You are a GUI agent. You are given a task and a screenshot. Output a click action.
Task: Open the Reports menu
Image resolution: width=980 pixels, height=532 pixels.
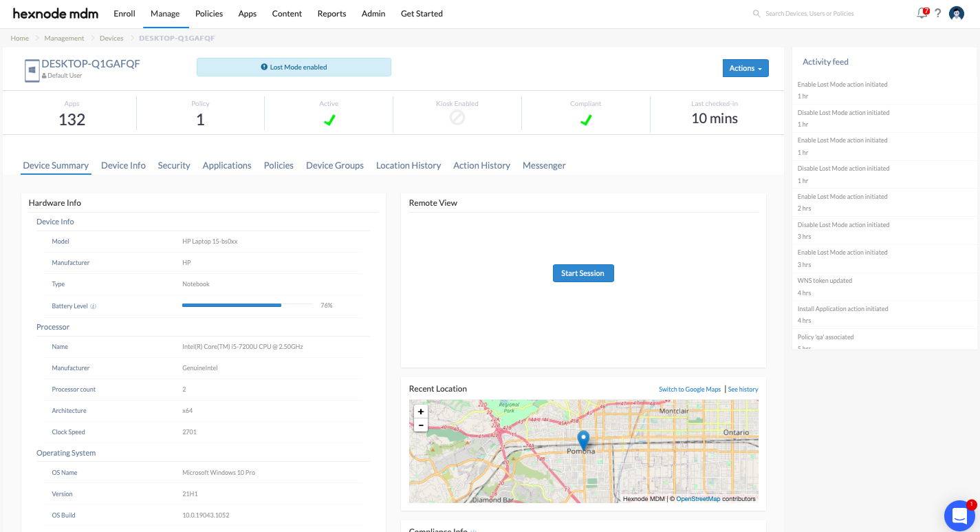(x=331, y=14)
